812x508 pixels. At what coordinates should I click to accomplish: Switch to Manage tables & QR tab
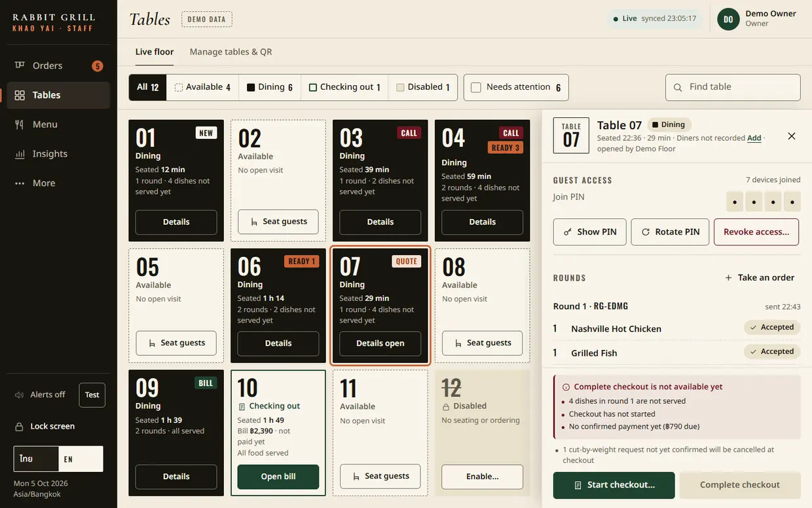[x=231, y=52]
